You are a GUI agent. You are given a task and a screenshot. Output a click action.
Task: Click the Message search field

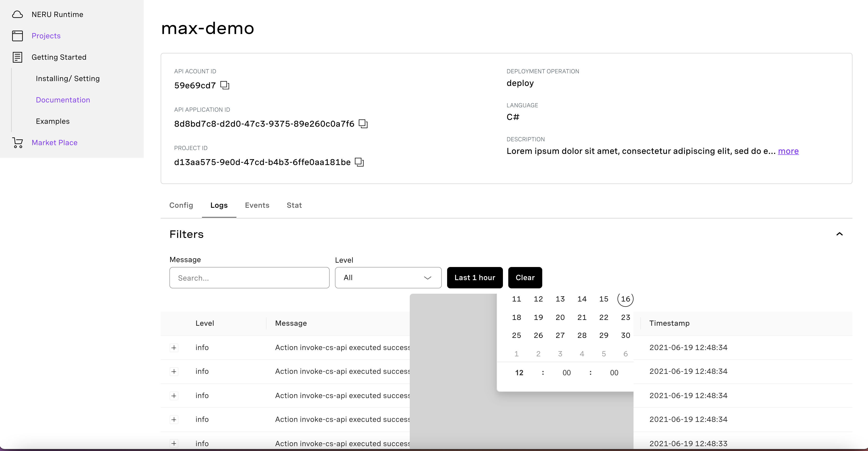pyautogui.click(x=249, y=278)
